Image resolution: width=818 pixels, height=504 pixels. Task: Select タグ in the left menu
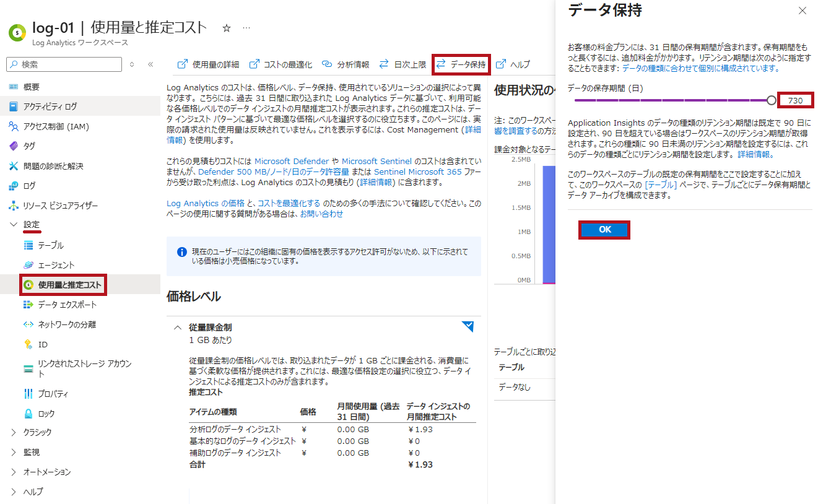tap(29, 146)
